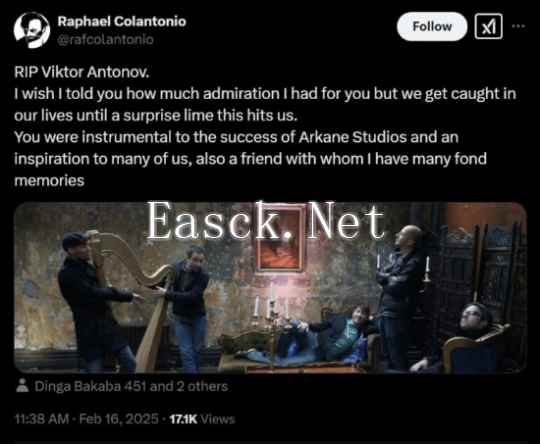Click the Easck. Net watermark text
Image resolution: width=540 pixels, height=444 pixels.
tap(266, 221)
